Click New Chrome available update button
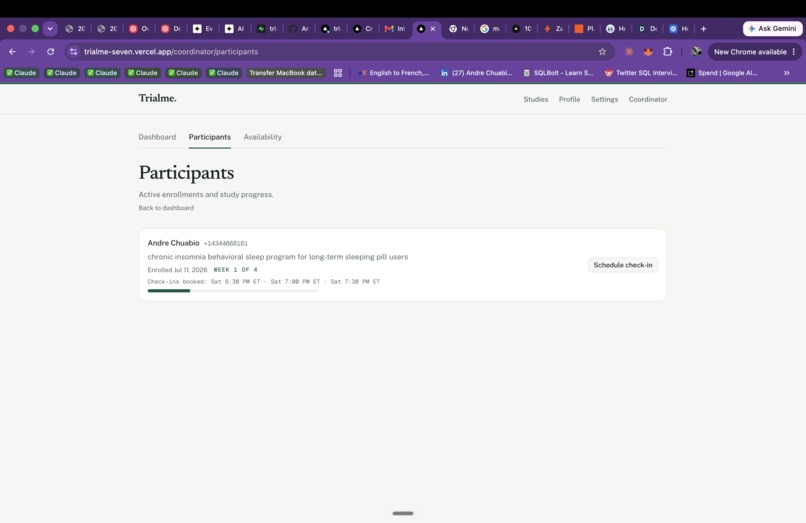 (750, 51)
